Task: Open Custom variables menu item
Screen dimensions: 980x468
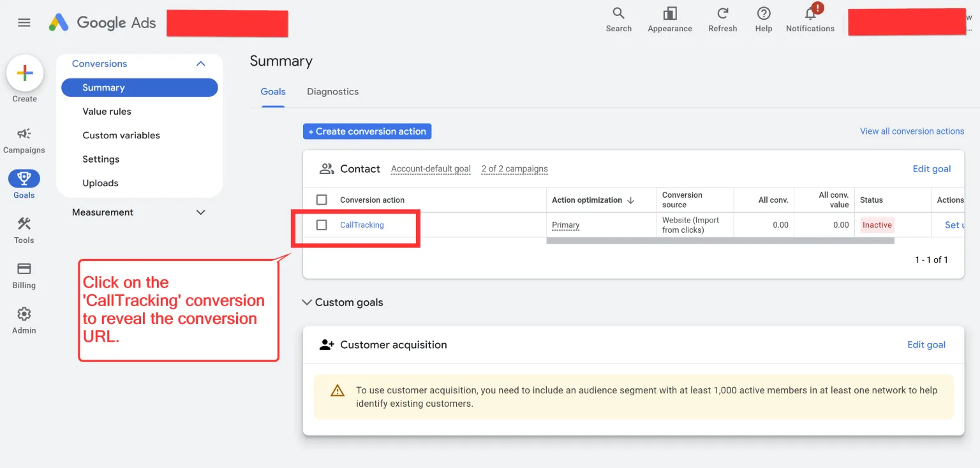Action: tap(121, 135)
